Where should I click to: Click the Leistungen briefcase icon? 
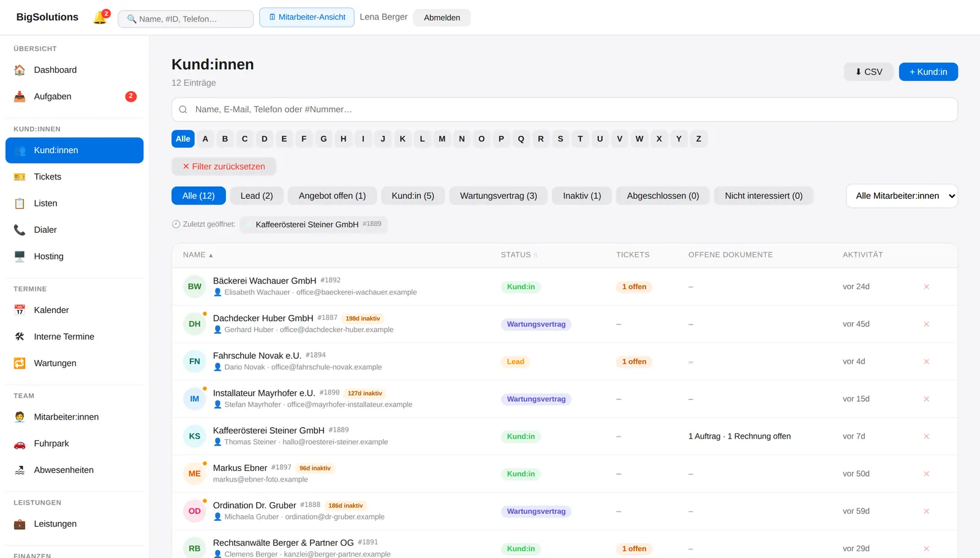(20, 524)
